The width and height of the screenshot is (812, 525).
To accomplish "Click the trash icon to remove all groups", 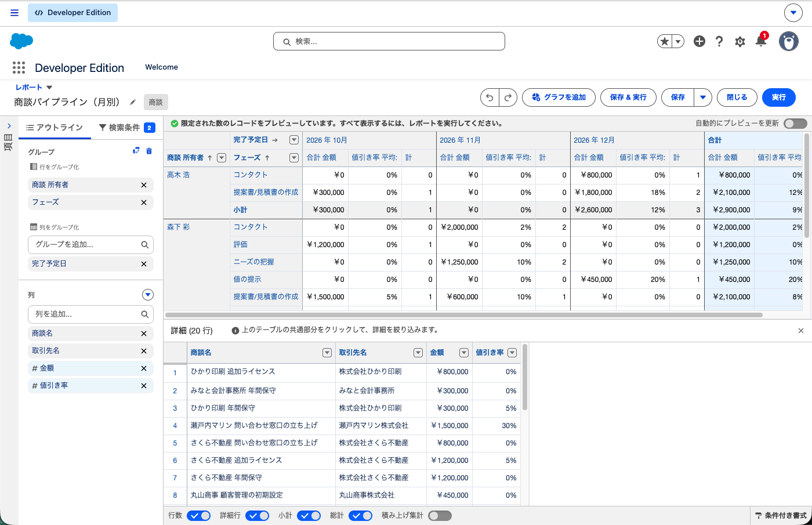I will (149, 151).
